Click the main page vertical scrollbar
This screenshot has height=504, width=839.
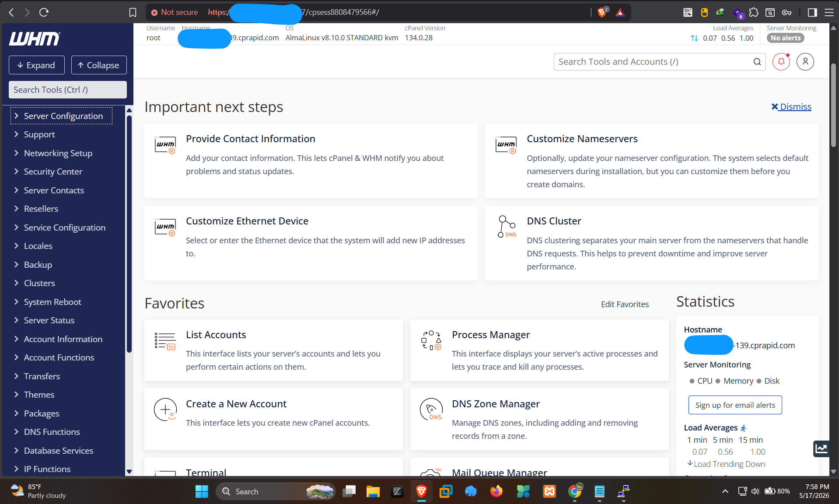[833, 105]
